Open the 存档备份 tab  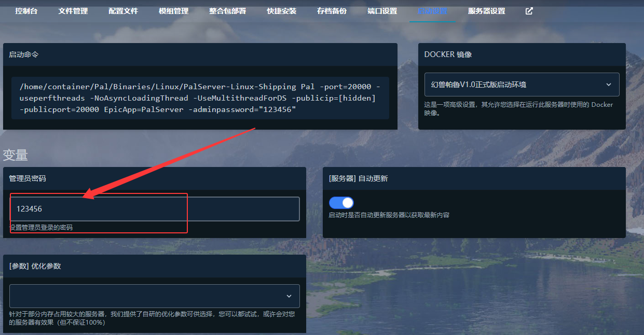[x=332, y=11]
